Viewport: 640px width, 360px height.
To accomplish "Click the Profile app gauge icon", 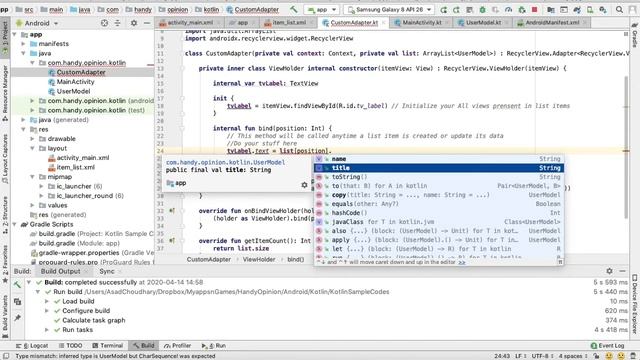I will point(509,9).
